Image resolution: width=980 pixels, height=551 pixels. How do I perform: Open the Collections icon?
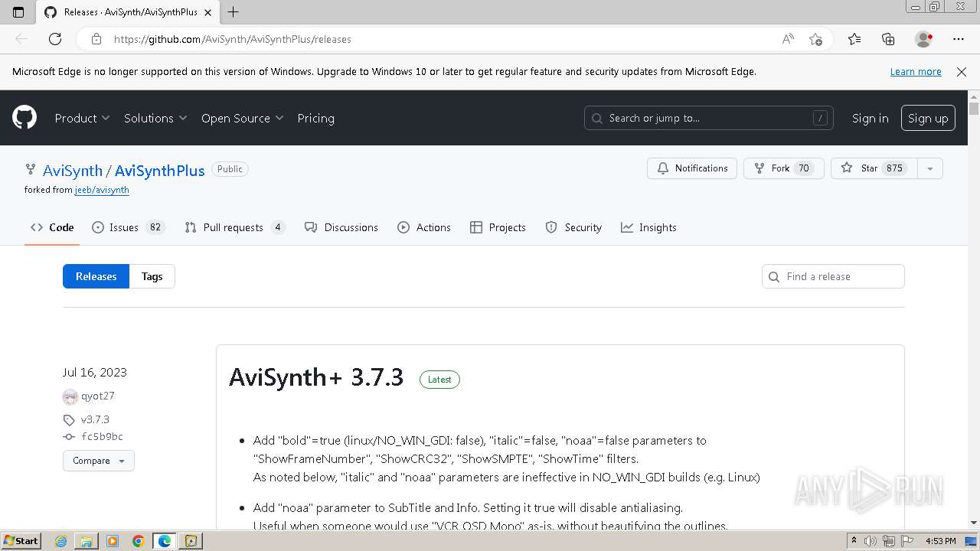pos(888,39)
